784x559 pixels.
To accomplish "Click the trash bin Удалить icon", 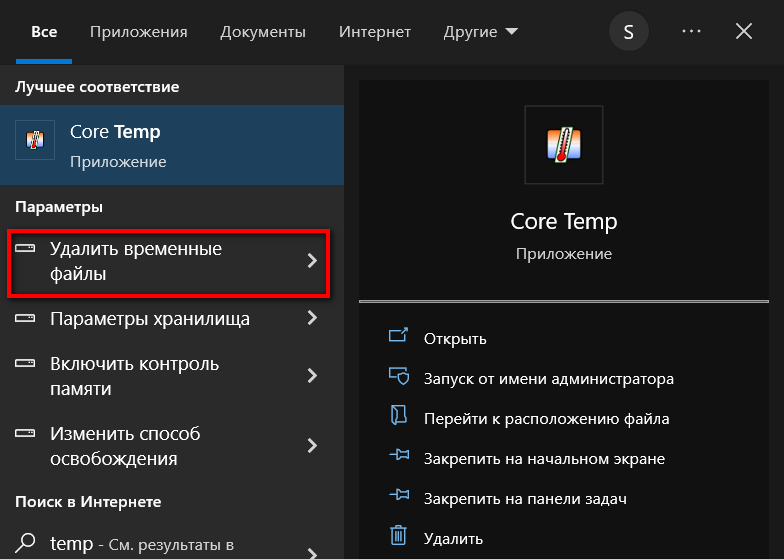I will click(x=398, y=535).
